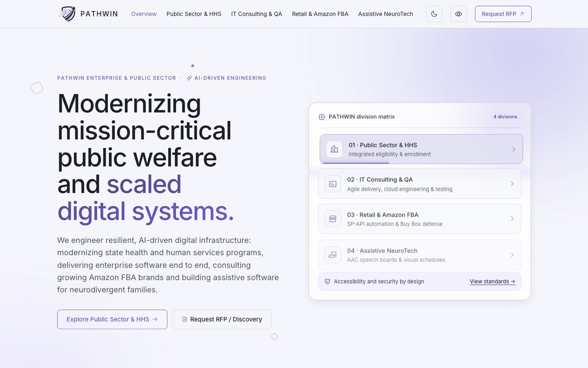Click Explore Public Sector & HHS button

[112, 319]
